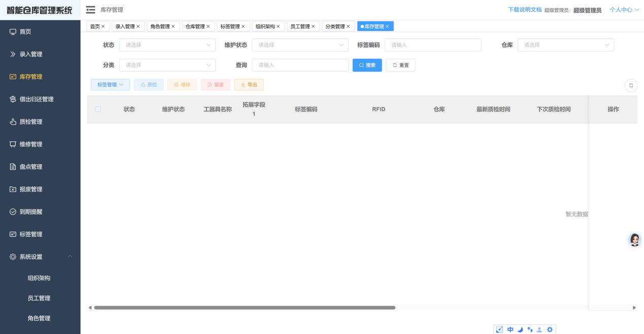644x334 pixels.
Task: Click the refresh icon above the table
Action: [631, 85]
